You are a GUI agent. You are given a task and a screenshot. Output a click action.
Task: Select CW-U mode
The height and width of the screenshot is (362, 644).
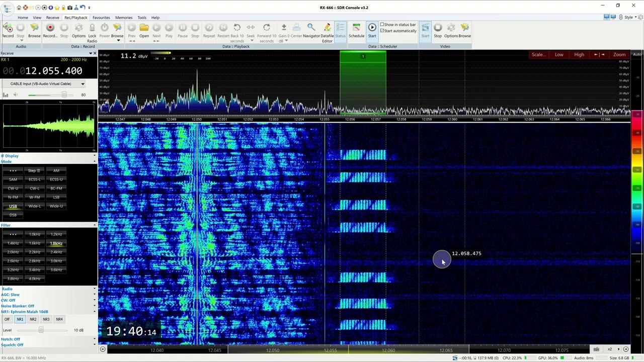click(x=13, y=188)
